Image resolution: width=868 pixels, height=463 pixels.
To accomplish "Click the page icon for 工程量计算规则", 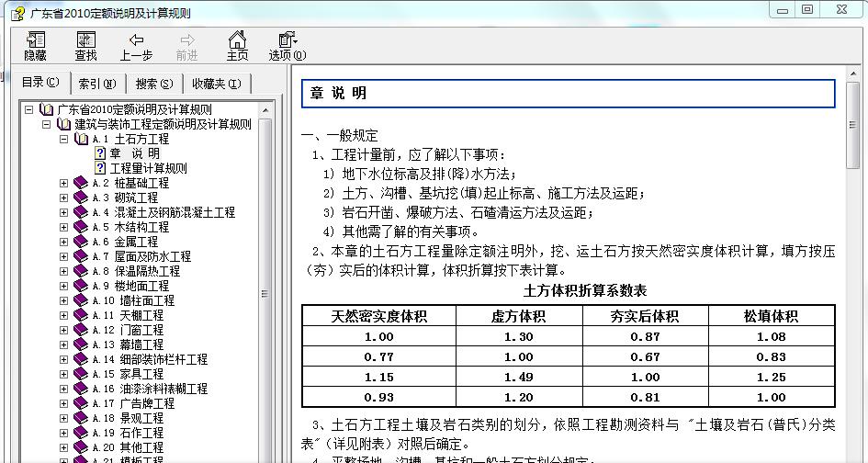I will [99, 168].
